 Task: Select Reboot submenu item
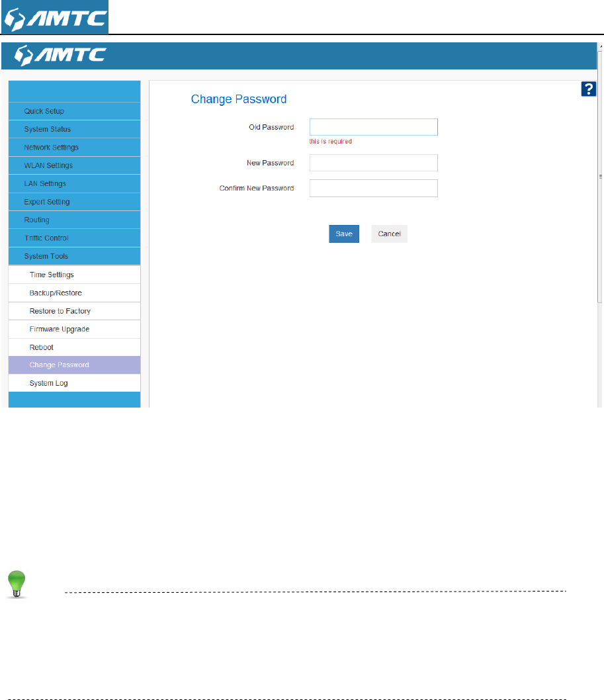[x=74, y=347]
